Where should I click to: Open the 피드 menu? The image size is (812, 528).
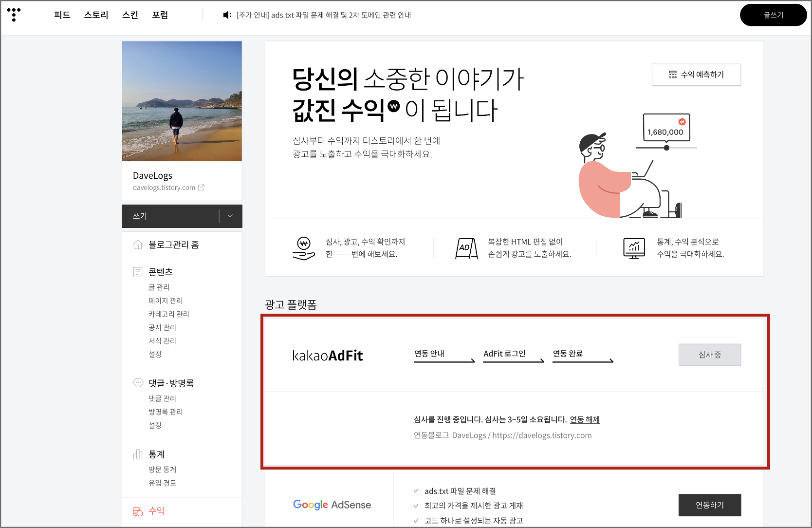point(62,15)
